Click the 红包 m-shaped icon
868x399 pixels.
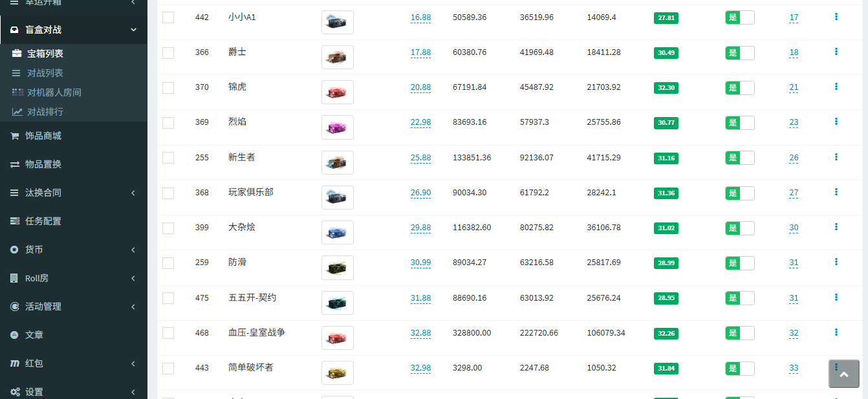pos(14,363)
